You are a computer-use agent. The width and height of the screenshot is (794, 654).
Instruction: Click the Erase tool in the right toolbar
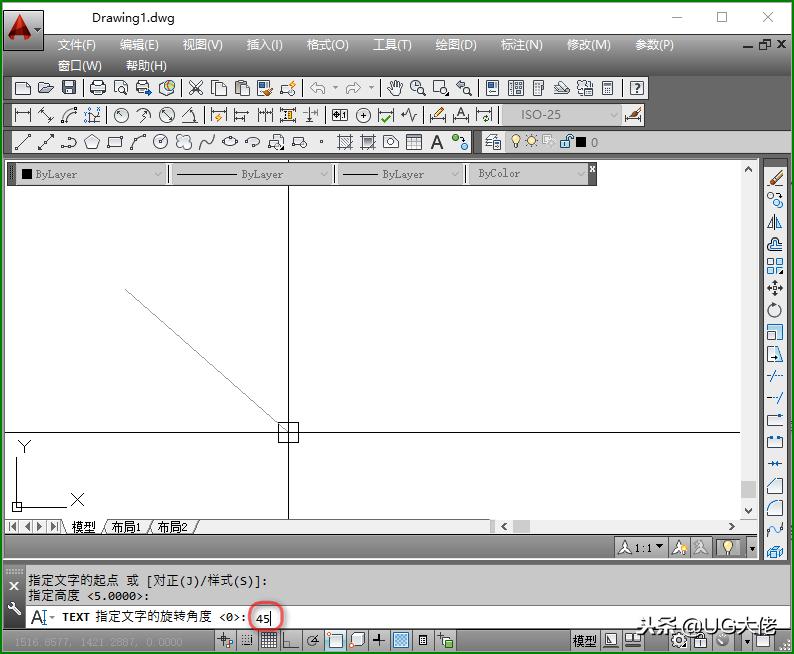(775, 177)
